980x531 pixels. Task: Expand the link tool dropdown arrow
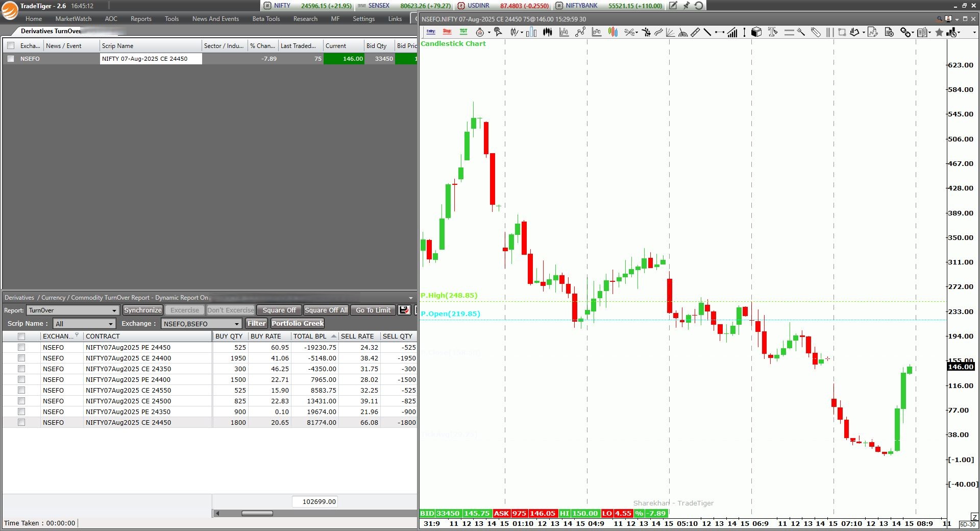pyautogui.click(x=913, y=33)
